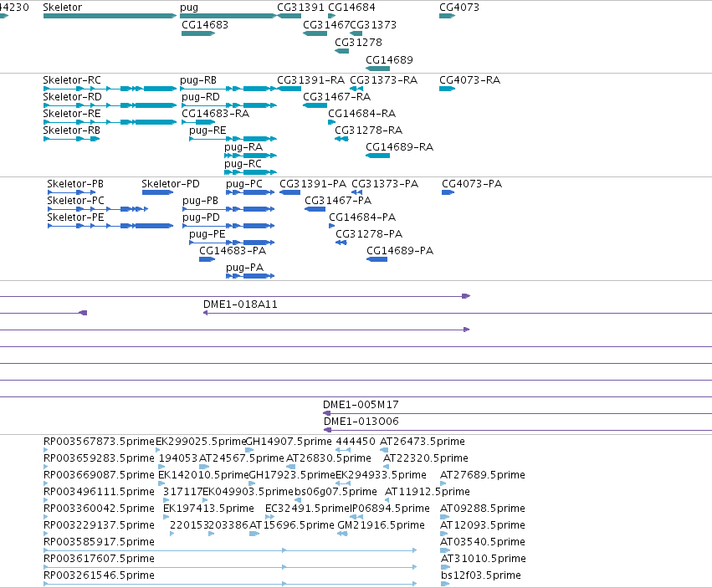The image size is (712, 588).
Task: Select protein CG31278-PA
Action: point(369,234)
